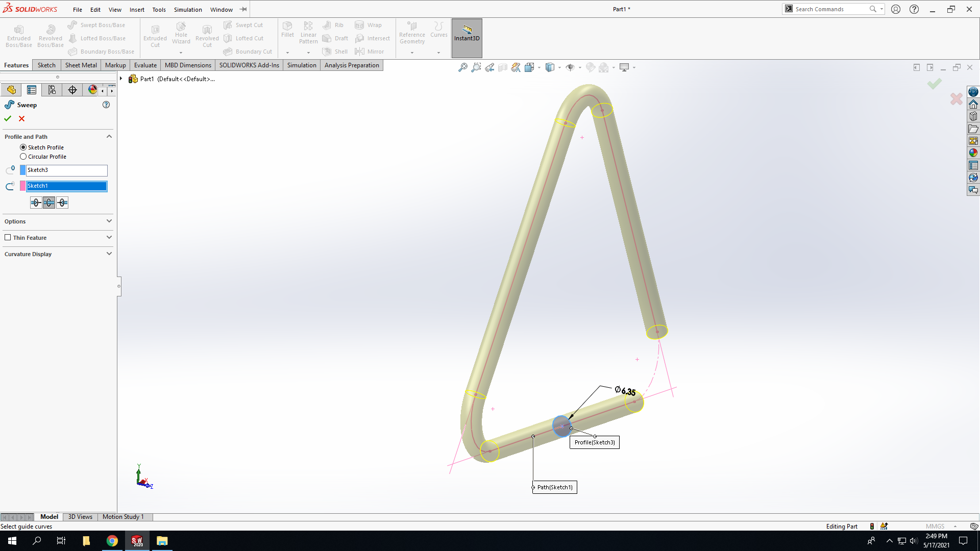Open the DisplayManager color ball tab
The width and height of the screenshot is (980, 551).
tap(92, 90)
